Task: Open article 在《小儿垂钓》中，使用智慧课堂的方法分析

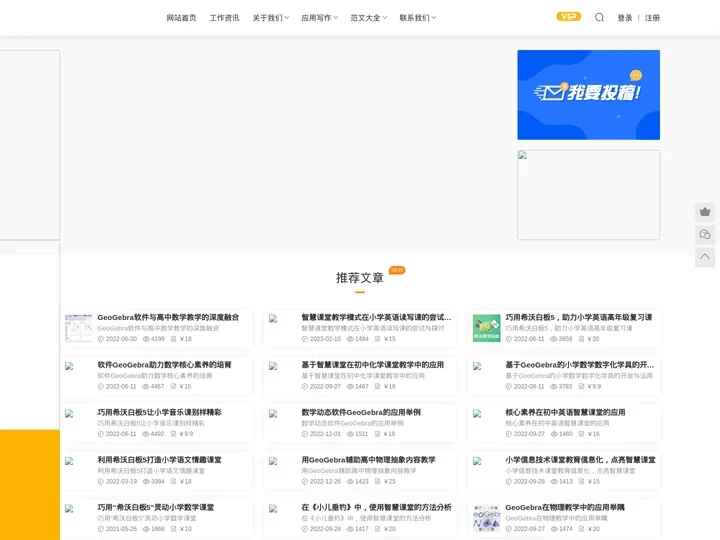Action: click(376, 507)
